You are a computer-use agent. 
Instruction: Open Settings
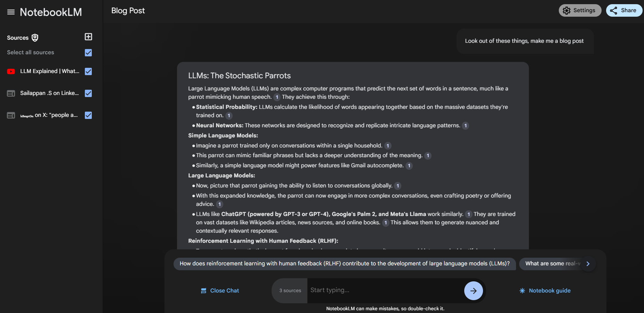[580, 10]
